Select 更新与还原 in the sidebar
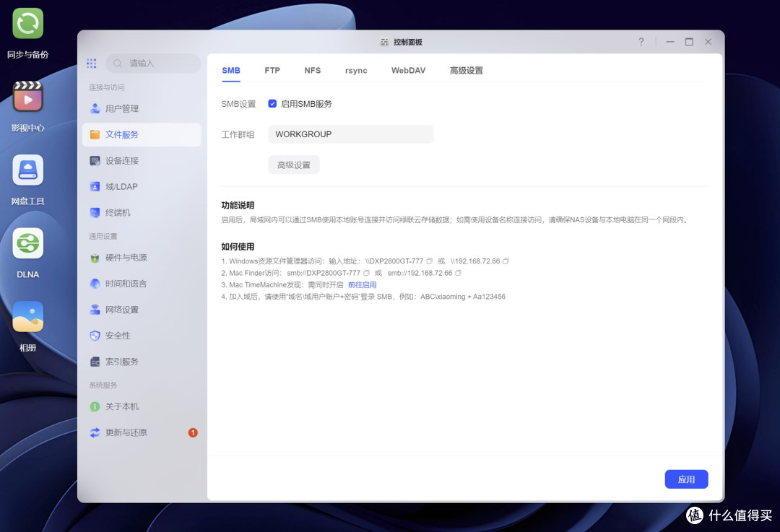This screenshot has width=780, height=532. click(142, 432)
